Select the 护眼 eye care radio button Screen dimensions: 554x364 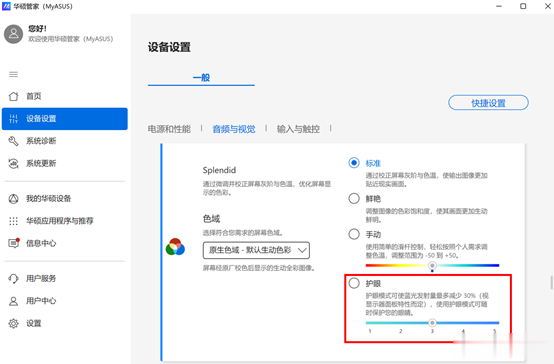[354, 283]
